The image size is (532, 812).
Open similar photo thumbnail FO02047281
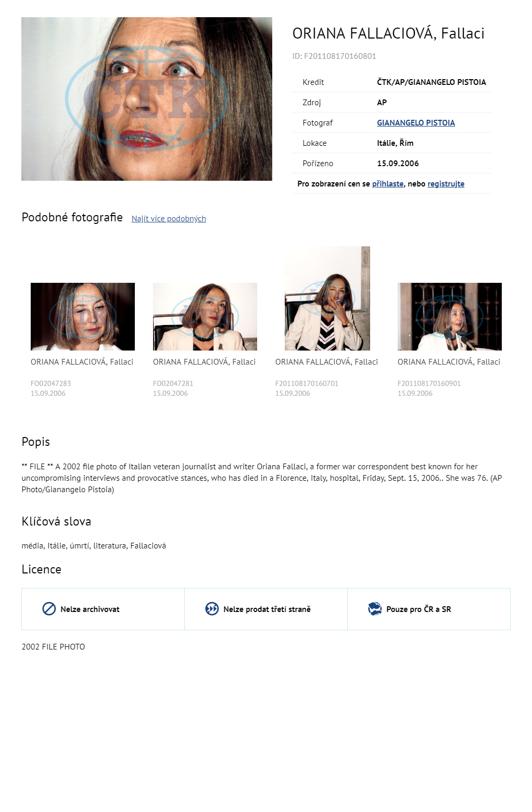click(x=205, y=317)
